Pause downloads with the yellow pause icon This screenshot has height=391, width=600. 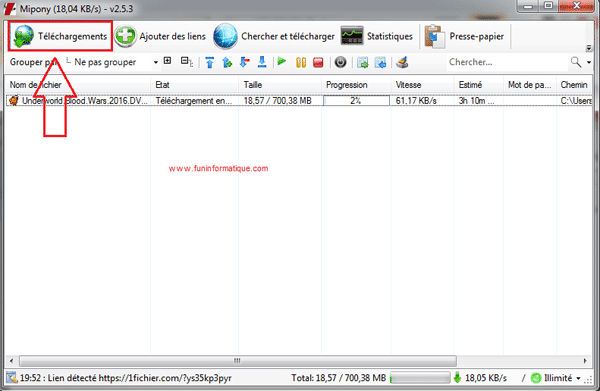point(301,62)
